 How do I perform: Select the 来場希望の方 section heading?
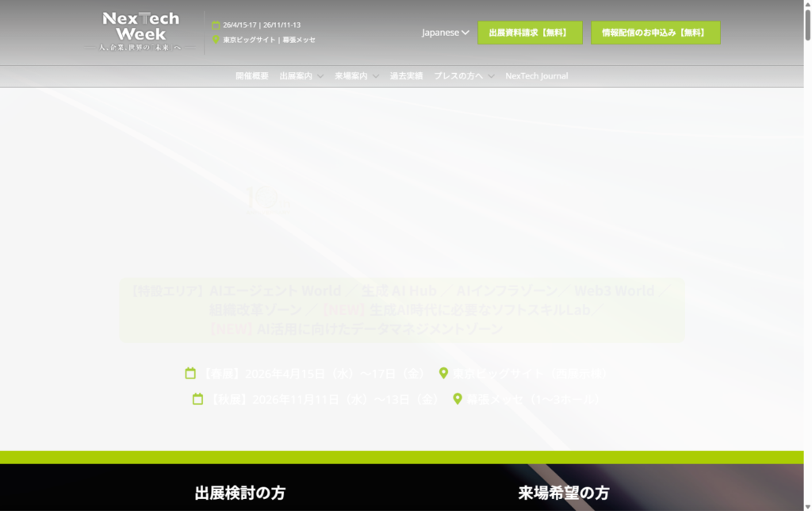(564, 493)
